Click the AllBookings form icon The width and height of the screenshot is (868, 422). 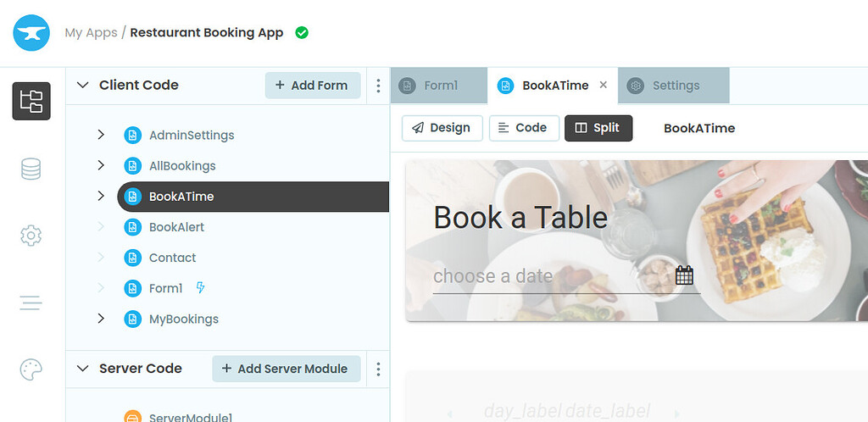click(x=132, y=166)
